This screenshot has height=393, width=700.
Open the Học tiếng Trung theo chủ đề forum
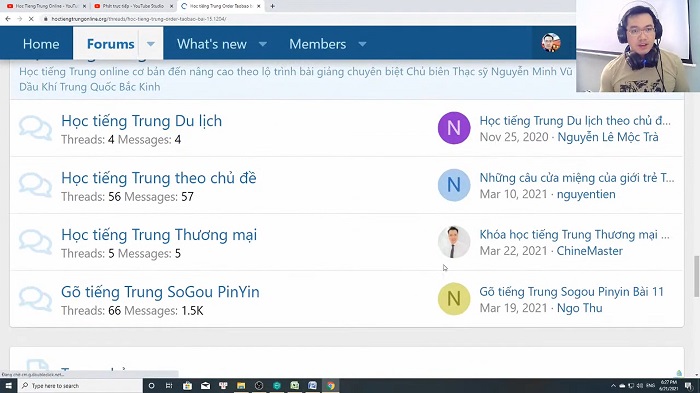click(x=159, y=178)
